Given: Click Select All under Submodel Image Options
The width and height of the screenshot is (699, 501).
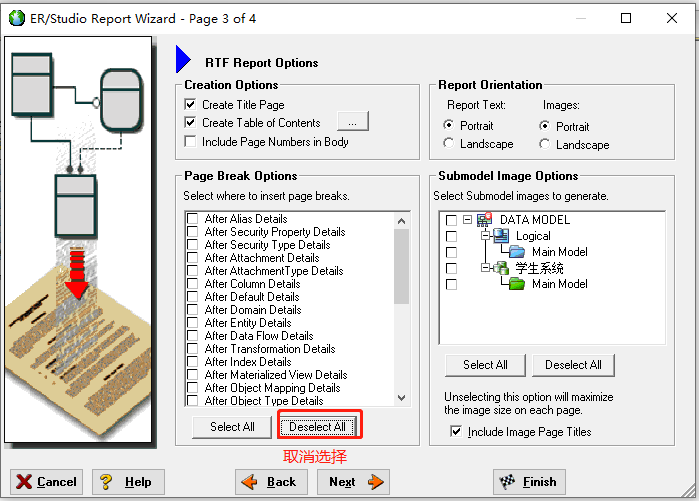Looking at the screenshot, I should pos(485,365).
